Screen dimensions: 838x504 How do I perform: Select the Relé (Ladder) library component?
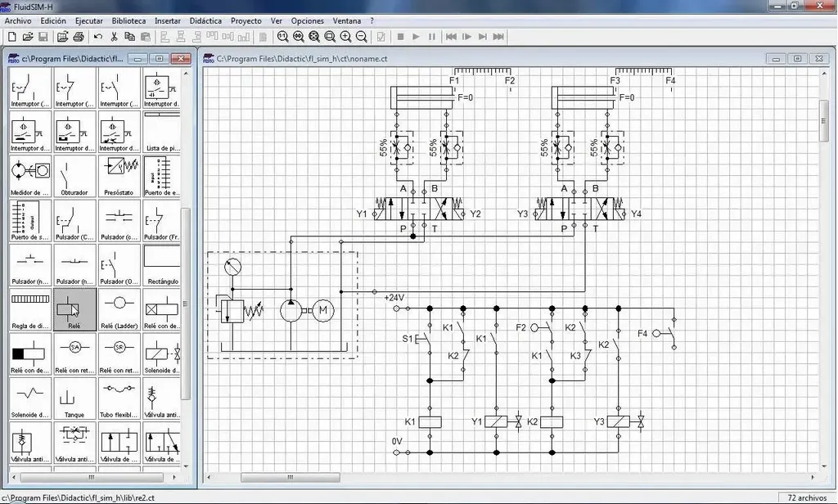pyautogui.click(x=119, y=310)
